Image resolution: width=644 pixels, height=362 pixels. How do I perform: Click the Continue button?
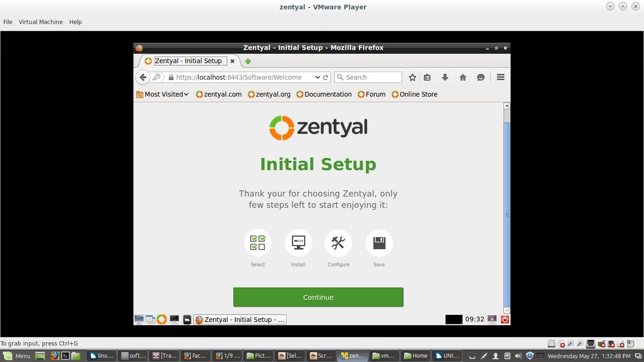318,297
